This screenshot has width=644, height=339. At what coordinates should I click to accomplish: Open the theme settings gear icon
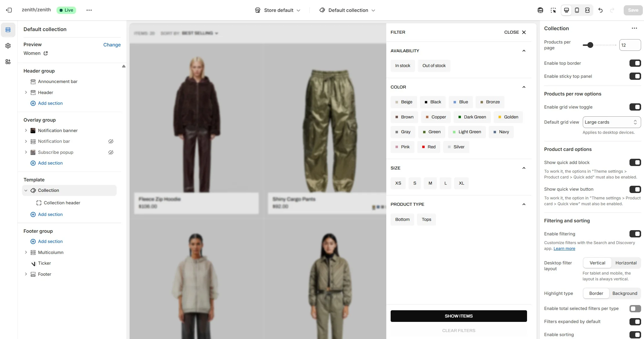[x=8, y=46]
